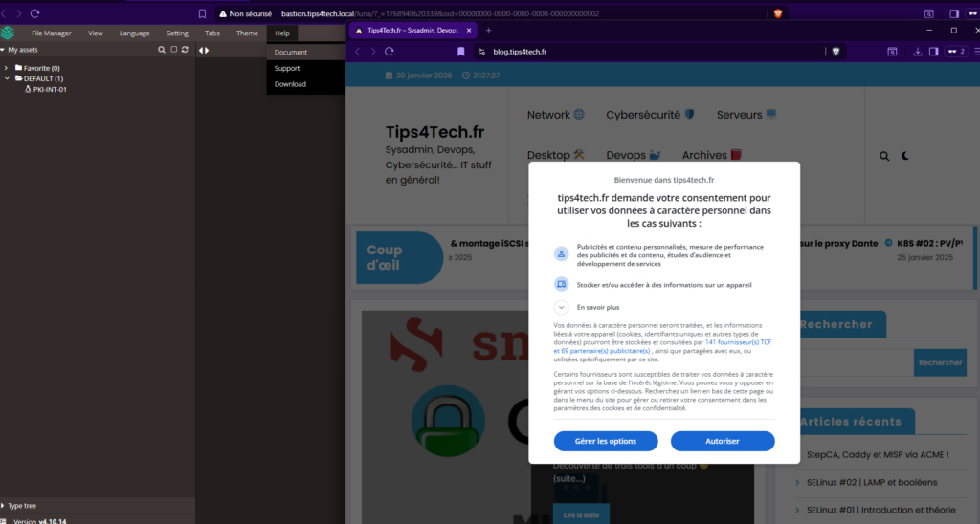Click the 141 fournisseur(s) TCF link
The height and width of the screenshot is (524, 980).
(738, 341)
